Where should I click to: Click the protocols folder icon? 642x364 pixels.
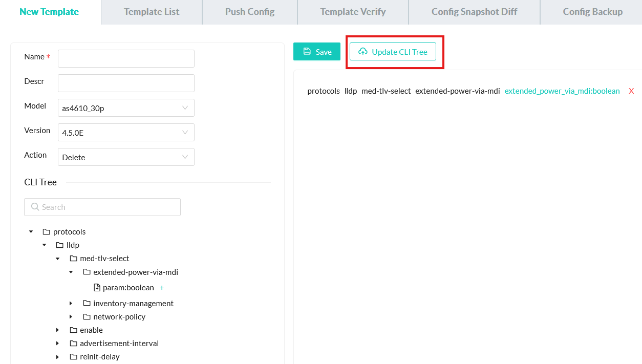tap(47, 232)
